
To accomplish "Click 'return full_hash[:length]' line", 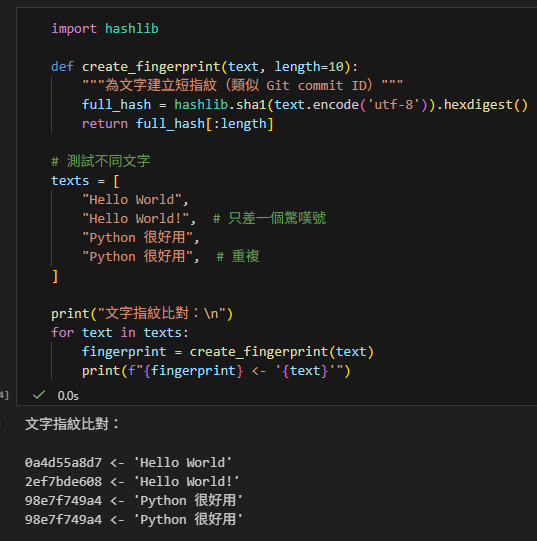I will point(177,124).
